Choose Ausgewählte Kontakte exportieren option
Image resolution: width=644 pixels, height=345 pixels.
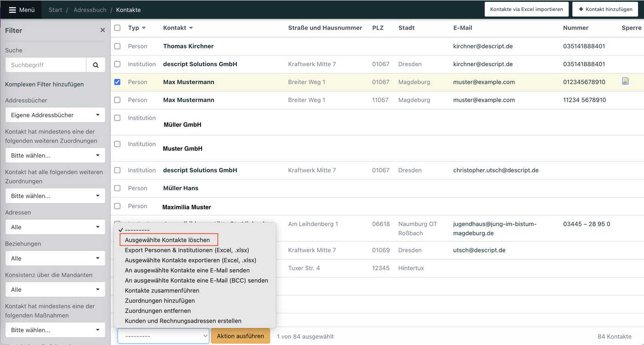coord(190,260)
